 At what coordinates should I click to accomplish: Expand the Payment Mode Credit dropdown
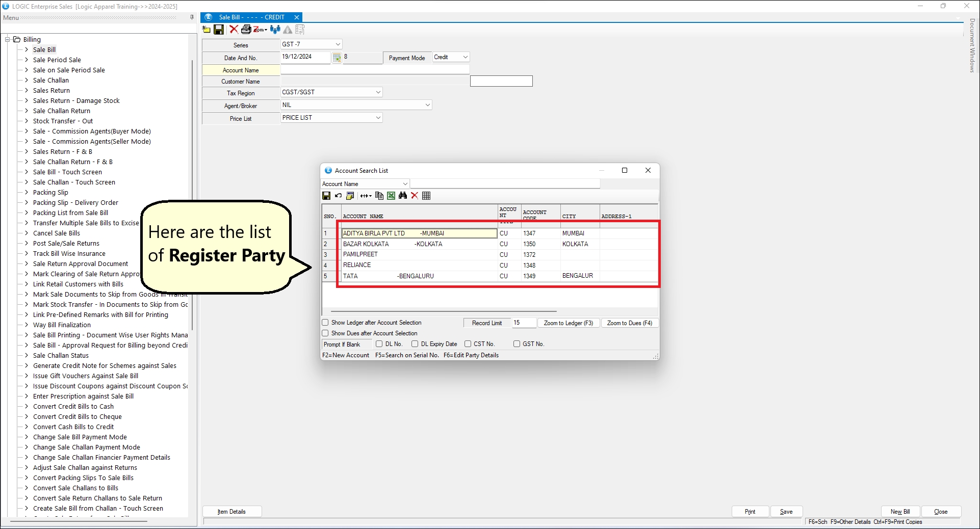(465, 57)
